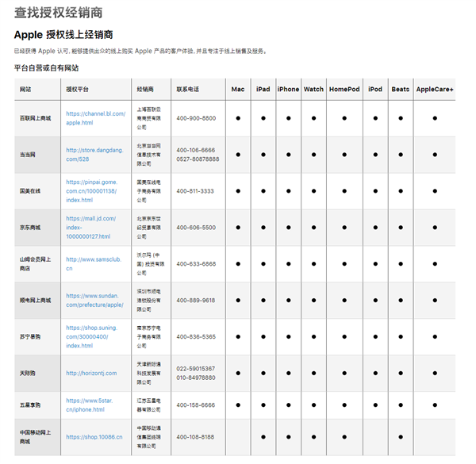This screenshot has width=476, height=464.
Task: Click the Mac dot in 百联网上商城 row
Action: tap(237, 118)
